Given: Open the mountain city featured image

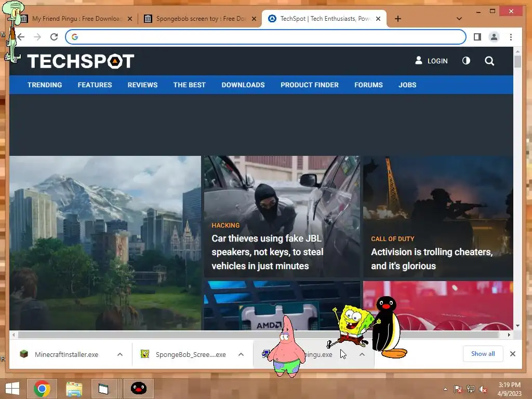Looking at the screenshot, I should point(105,243).
